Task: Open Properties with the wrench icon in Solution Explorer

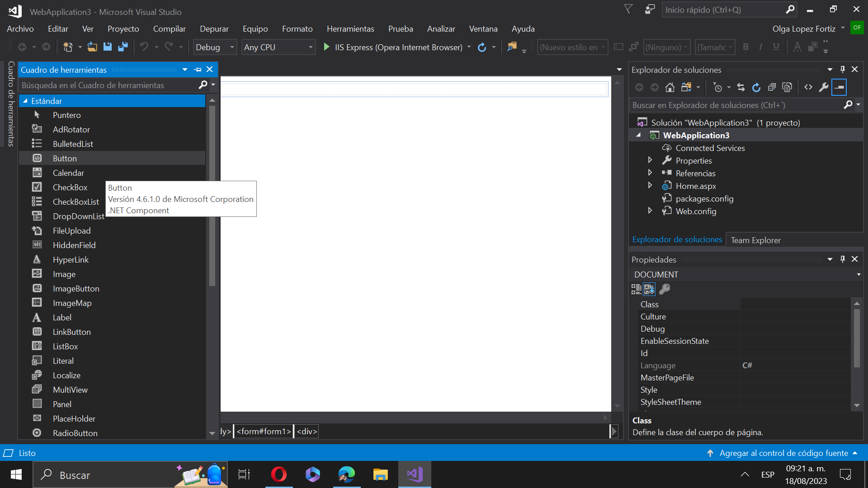Action: click(x=824, y=87)
